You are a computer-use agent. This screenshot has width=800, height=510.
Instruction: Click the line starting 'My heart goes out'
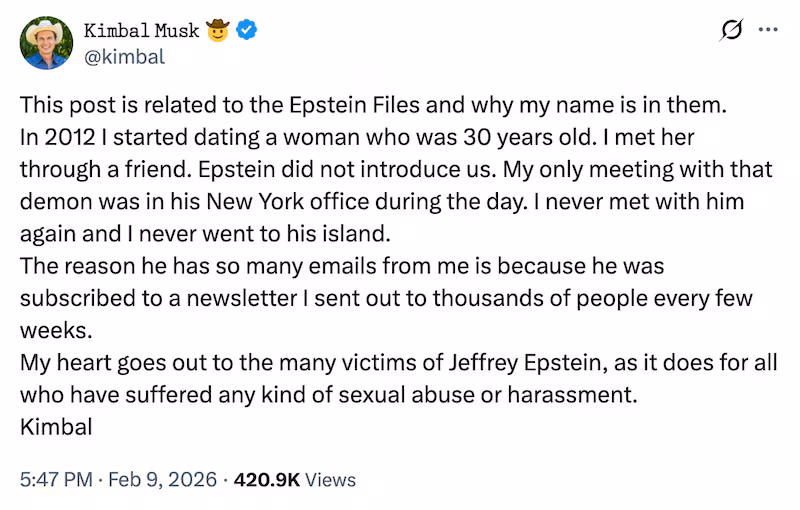(x=398, y=362)
